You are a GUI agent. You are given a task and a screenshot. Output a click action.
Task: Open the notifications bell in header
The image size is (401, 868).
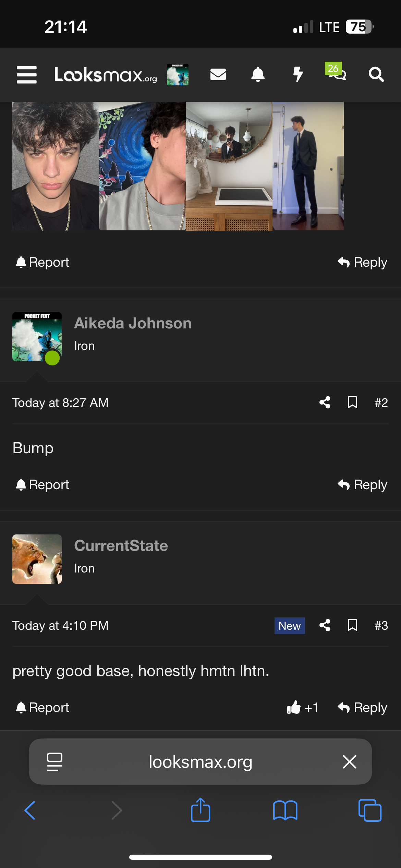click(258, 74)
